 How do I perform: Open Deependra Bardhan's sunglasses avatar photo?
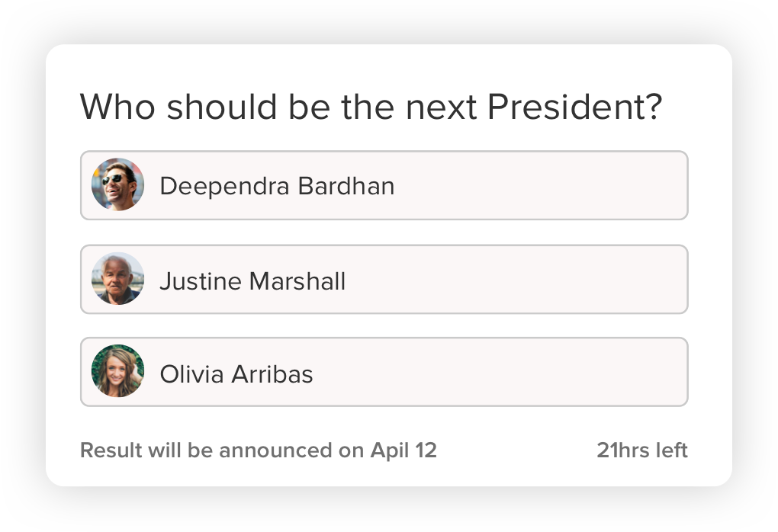pyautogui.click(x=117, y=185)
